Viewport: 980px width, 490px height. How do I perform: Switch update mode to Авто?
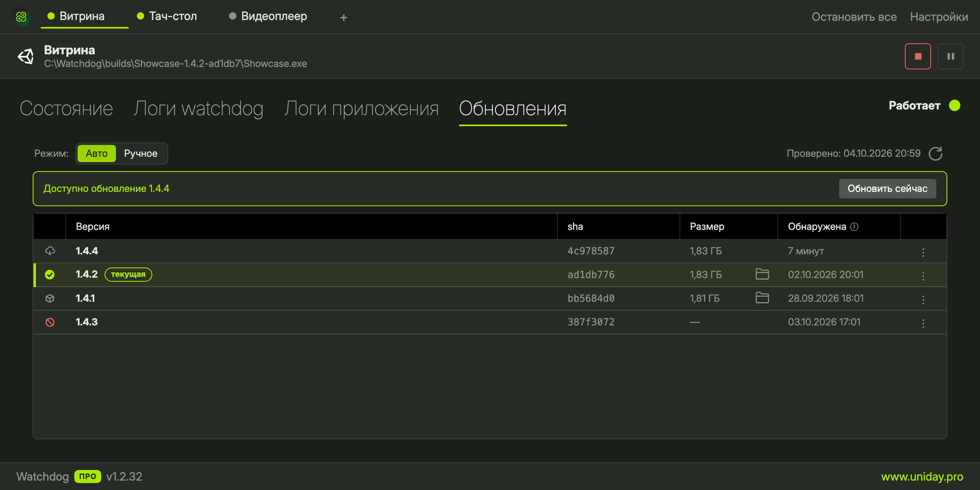[96, 154]
